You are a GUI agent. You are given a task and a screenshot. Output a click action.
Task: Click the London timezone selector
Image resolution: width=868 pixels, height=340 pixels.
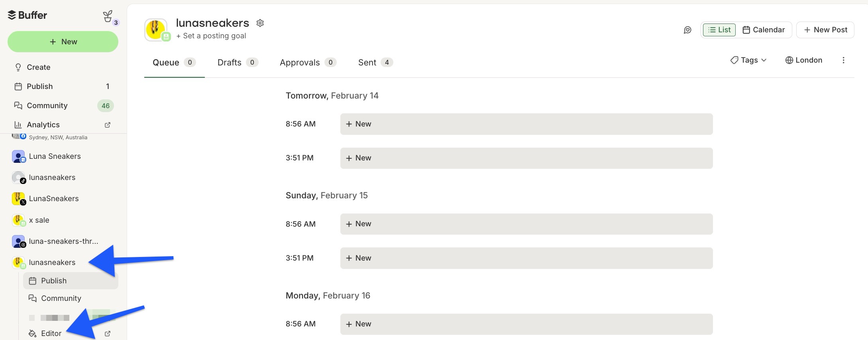click(804, 60)
